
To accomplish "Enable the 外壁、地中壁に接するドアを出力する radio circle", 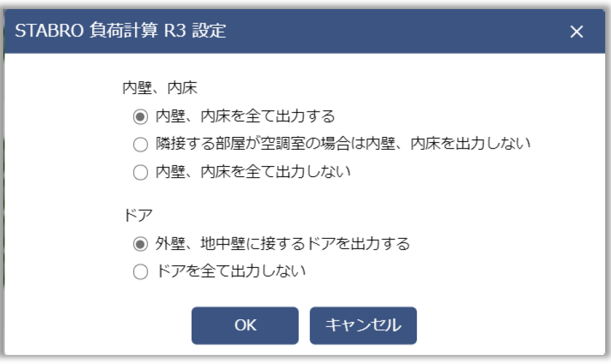I will coord(140,244).
